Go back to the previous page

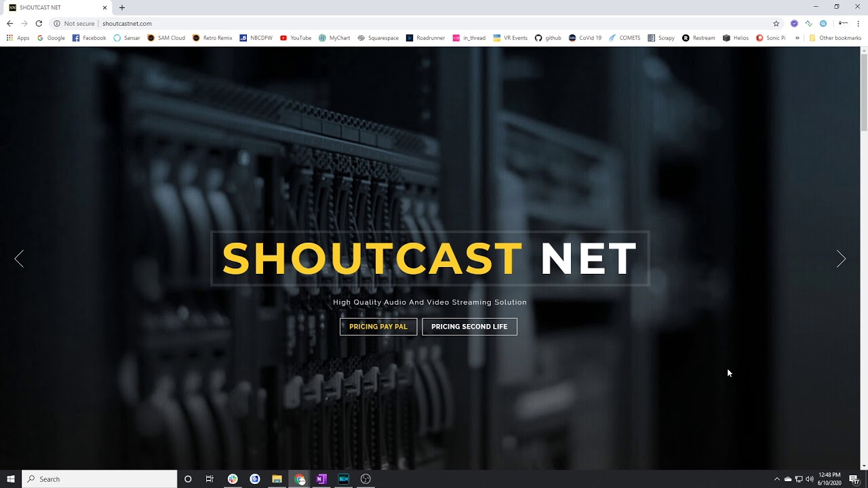pyautogui.click(x=9, y=23)
